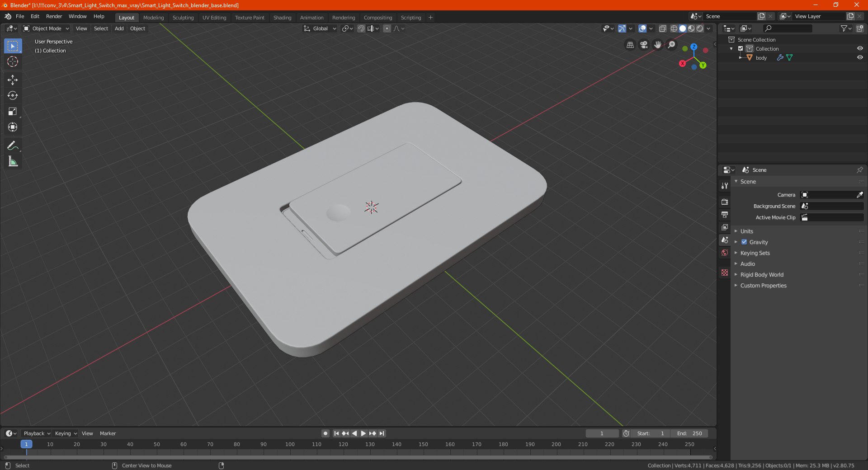
Task: Click the Blender logo menu icon
Action: pos(8,16)
